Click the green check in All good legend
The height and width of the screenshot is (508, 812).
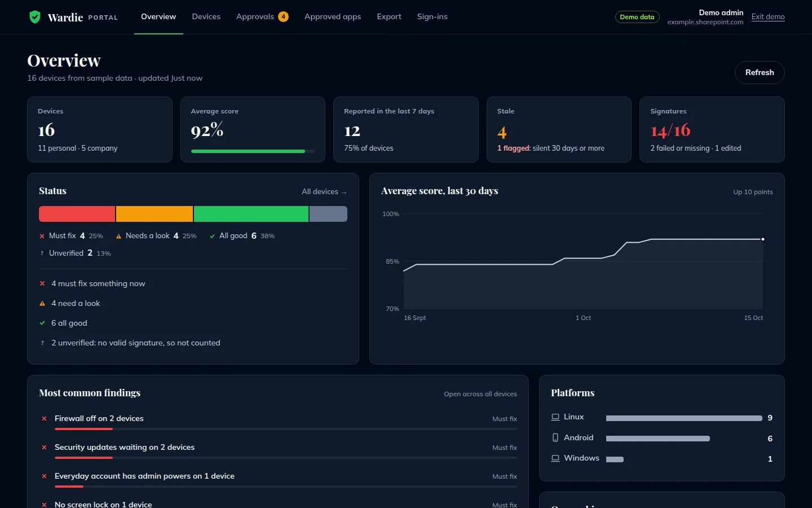(x=212, y=236)
